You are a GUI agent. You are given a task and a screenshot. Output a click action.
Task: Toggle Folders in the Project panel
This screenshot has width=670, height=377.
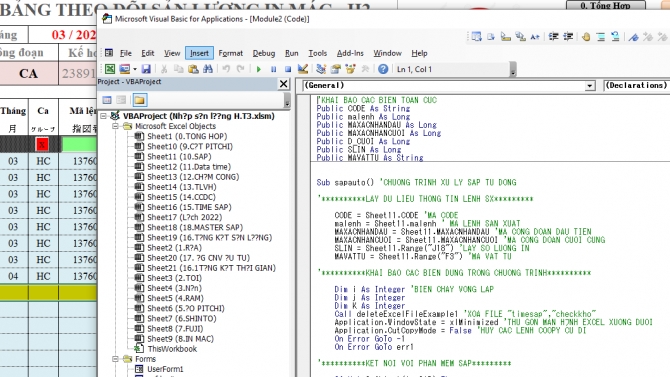point(139,100)
